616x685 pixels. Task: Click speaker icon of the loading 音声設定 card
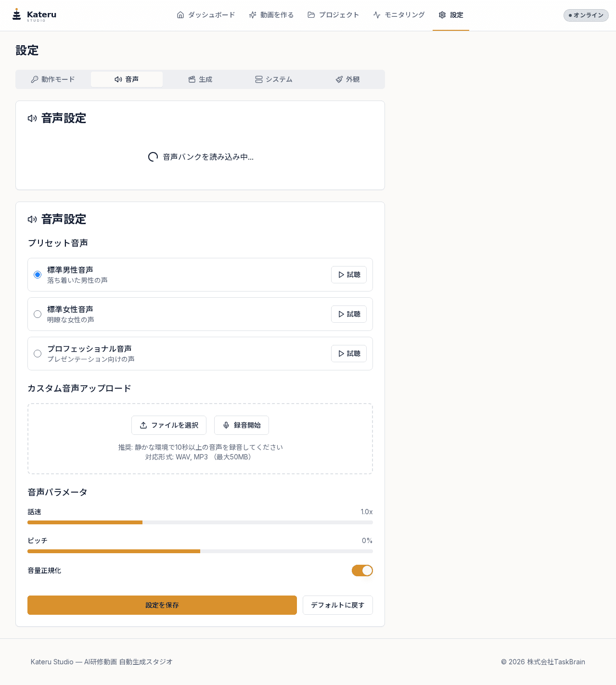point(32,118)
